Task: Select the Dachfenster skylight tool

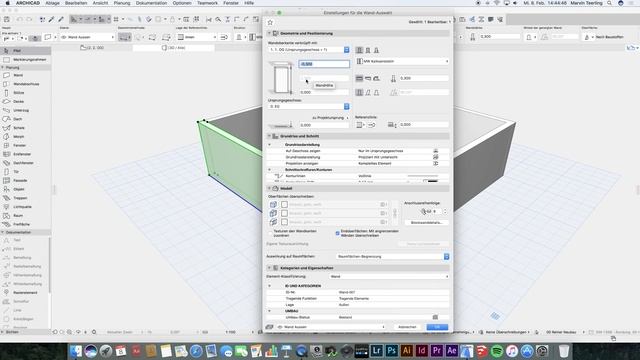Action: (x=25, y=163)
